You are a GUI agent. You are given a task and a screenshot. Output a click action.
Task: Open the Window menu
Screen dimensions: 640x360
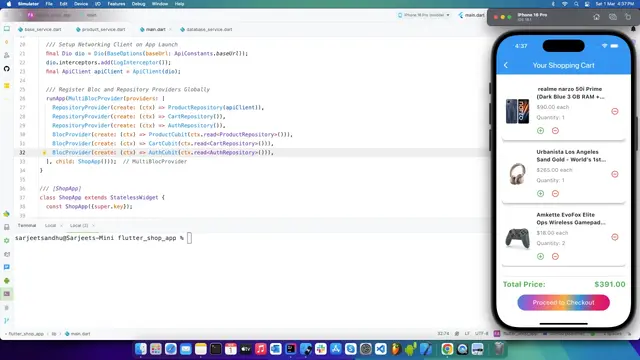click(160, 4)
